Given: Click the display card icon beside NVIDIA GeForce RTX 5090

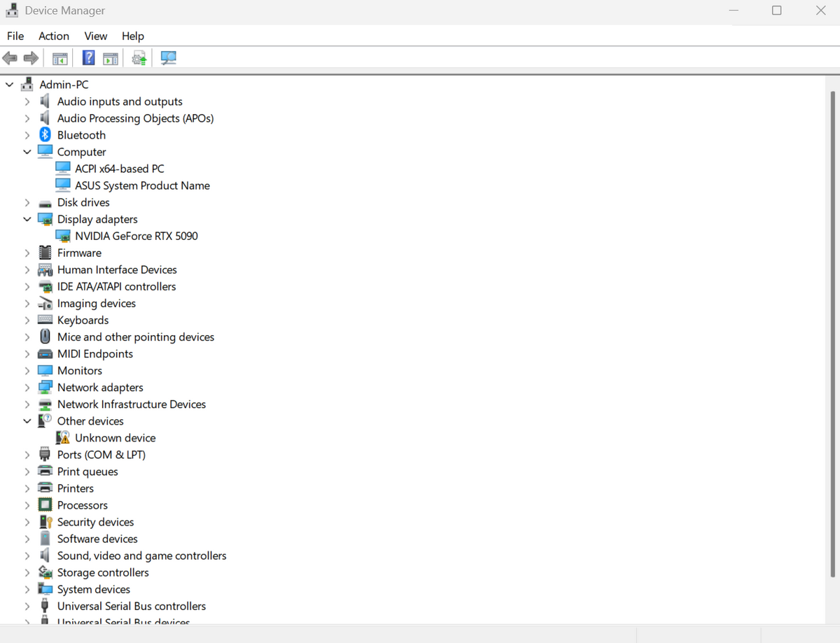Looking at the screenshot, I should point(63,236).
